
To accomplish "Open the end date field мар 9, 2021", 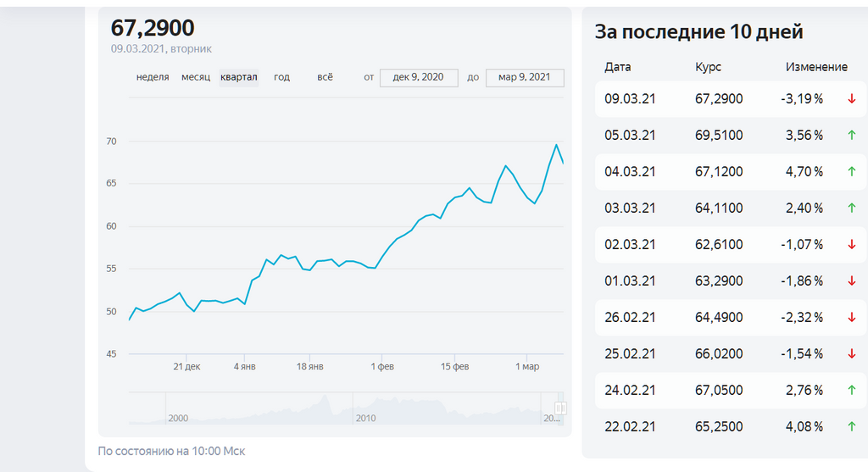I will [525, 78].
